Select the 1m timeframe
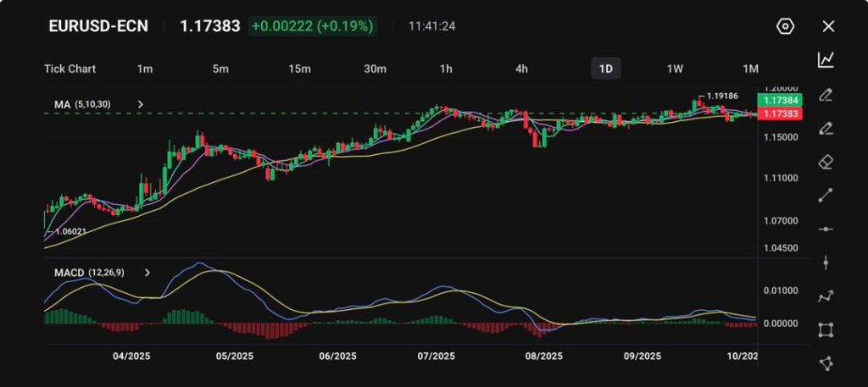This screenshot has height=387, width=868. point(145,69)
